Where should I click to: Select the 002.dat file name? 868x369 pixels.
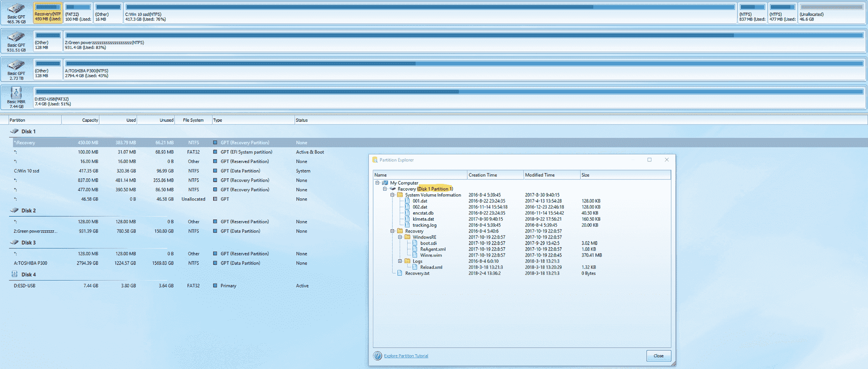click(420, 207)
